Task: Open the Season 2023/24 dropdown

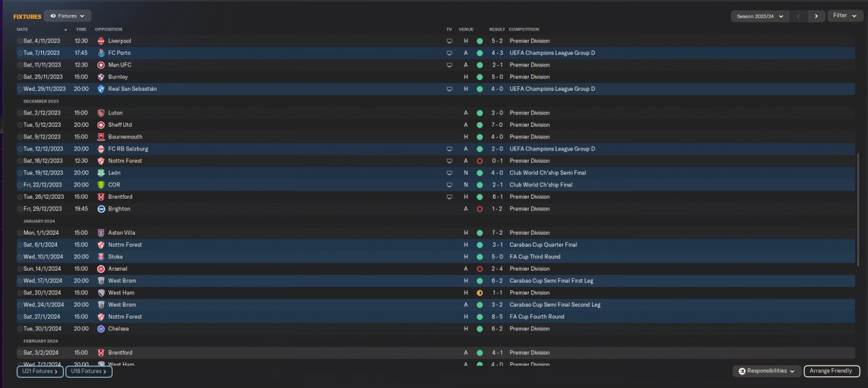Action: (x=760, y=16)
